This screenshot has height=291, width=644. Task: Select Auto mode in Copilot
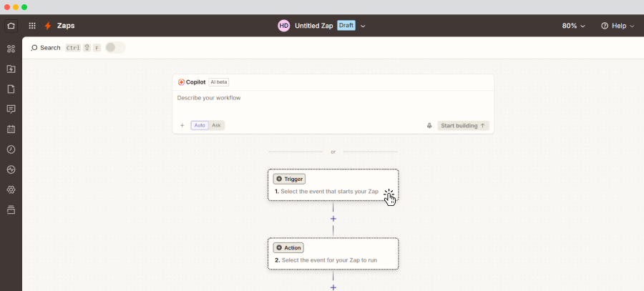click(200, 126)
